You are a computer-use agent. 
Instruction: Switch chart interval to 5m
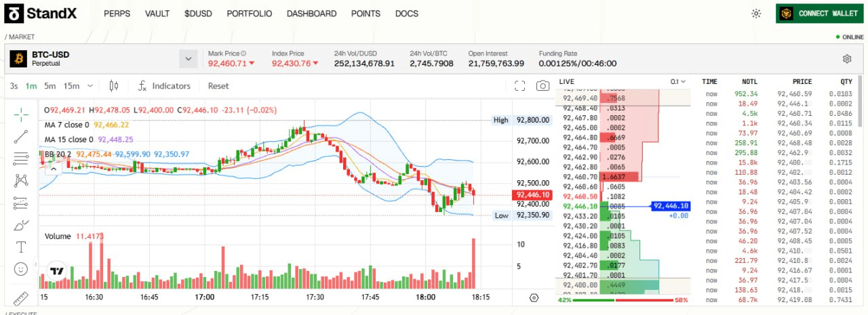tap(50, 86)
